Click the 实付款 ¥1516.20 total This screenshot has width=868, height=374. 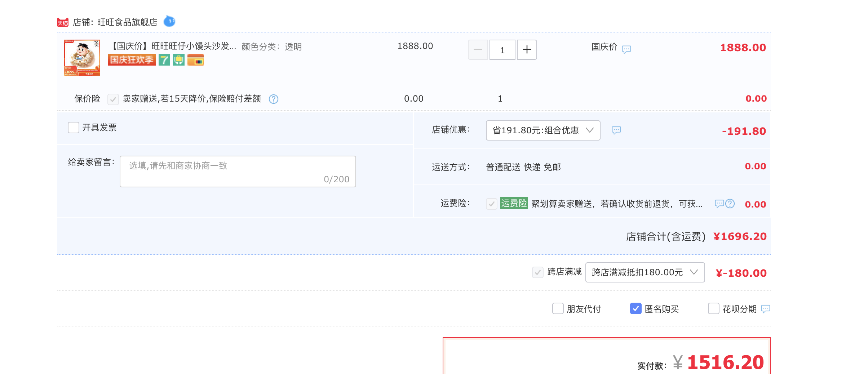(718, 362)
